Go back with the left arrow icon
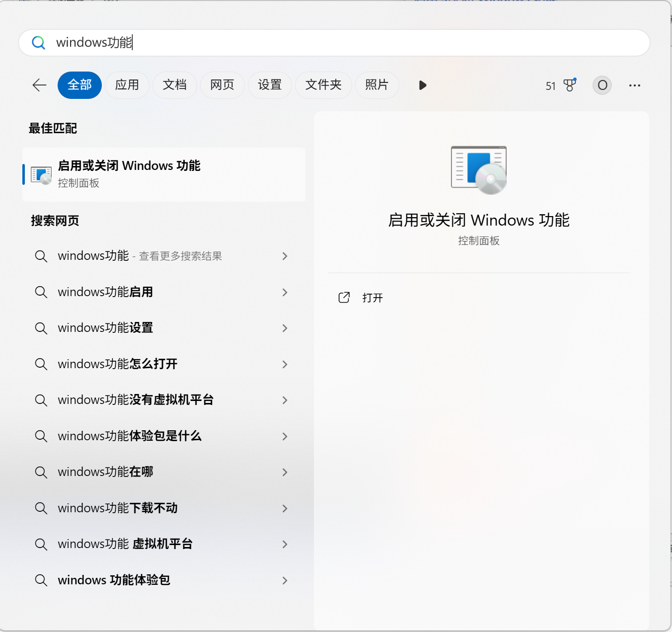The height and width of the screenshot is (632, 672). click(39, 85)
